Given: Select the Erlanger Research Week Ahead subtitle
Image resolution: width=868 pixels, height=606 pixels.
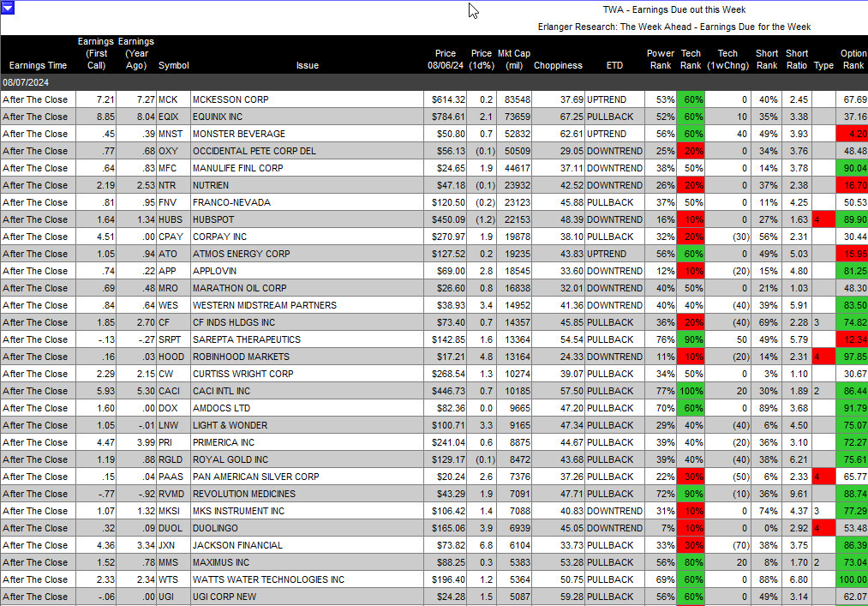Looking at the screenshot, I should click(x=673, y=27).
